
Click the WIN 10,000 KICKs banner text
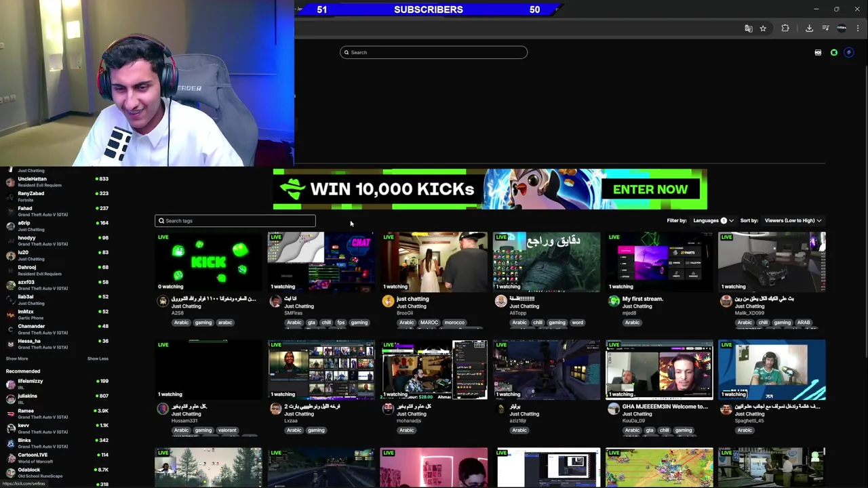(392, 190)
